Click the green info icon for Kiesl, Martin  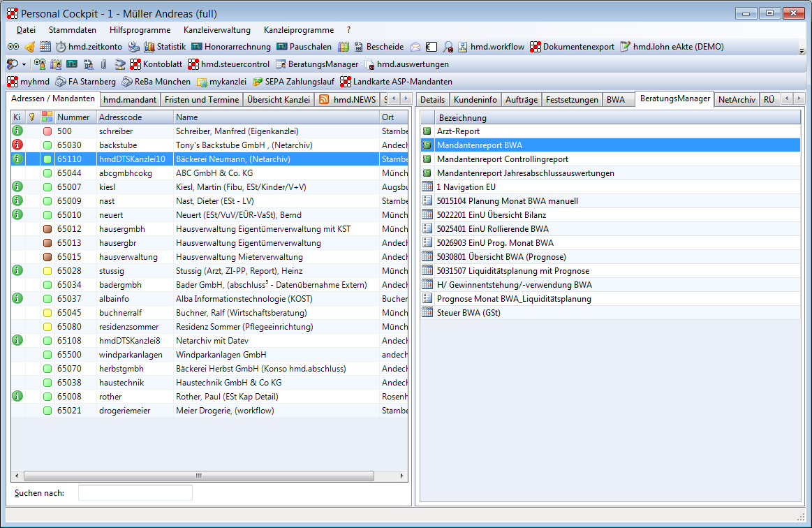point(18,186)
